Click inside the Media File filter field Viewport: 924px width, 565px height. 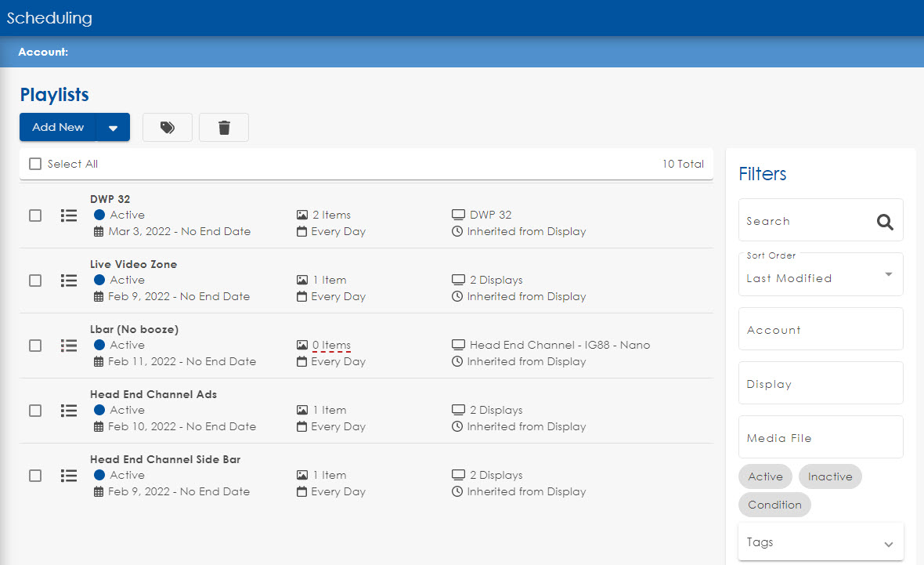pos(820,438)
